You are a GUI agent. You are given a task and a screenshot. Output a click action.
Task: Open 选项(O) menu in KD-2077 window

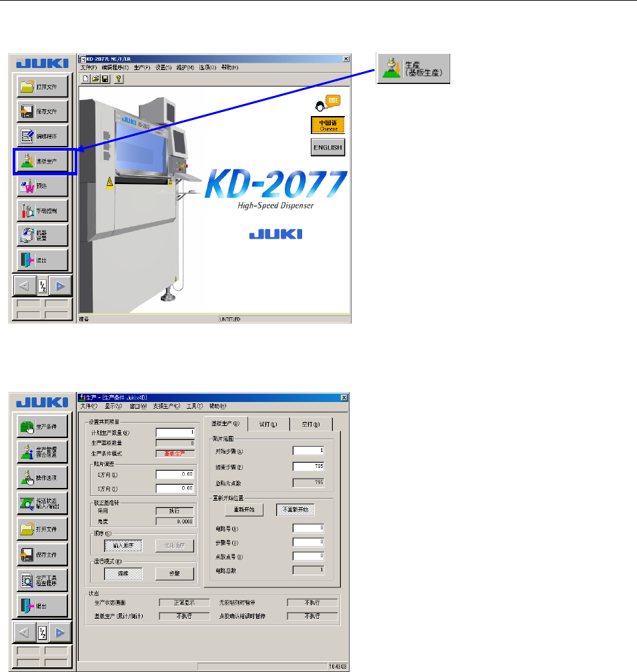[x=207, y=67]
